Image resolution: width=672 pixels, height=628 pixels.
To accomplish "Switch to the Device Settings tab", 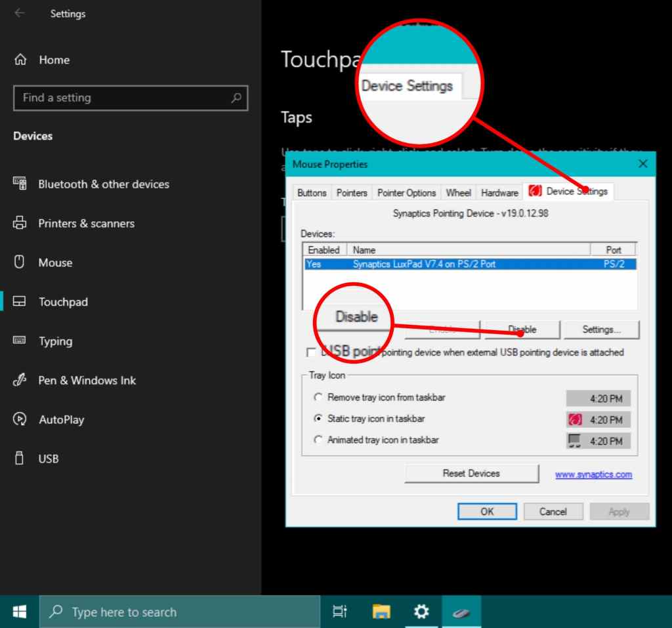I will coord(577,192).
